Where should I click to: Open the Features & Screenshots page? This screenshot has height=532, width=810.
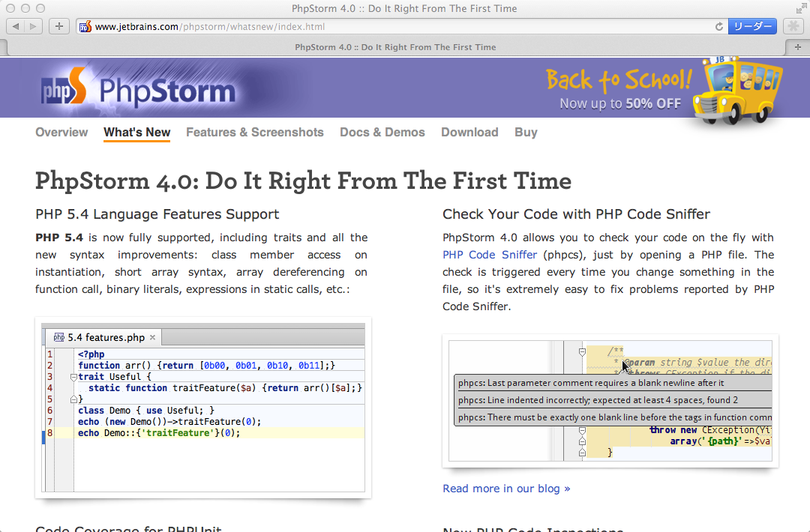(255, 133)
